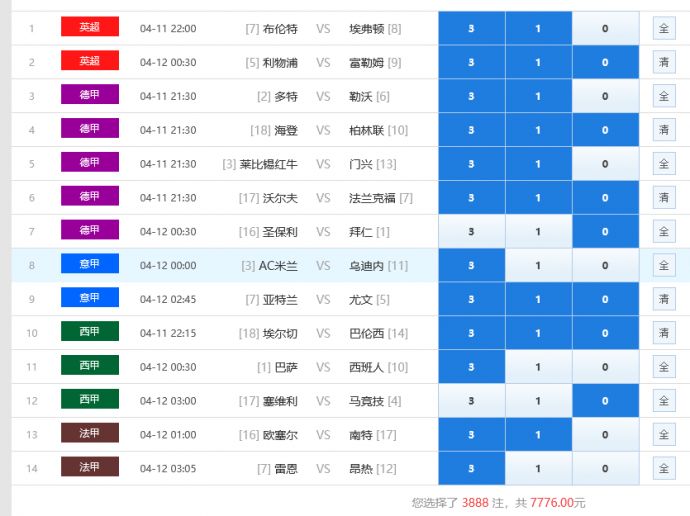The width and height of the screenshot is (690, 516).
Task: Toggle the 3 option for 圣保利 vs 拜仁
Action: (x=471, y=232)
